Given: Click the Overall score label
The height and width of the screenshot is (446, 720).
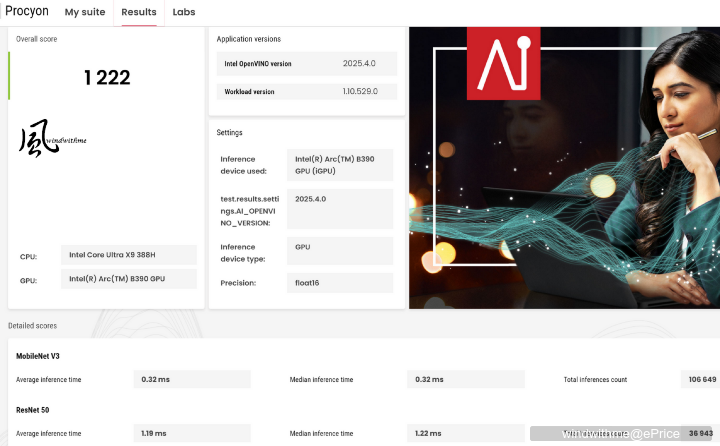Looking at the screenshot, I should click(36, 39).
